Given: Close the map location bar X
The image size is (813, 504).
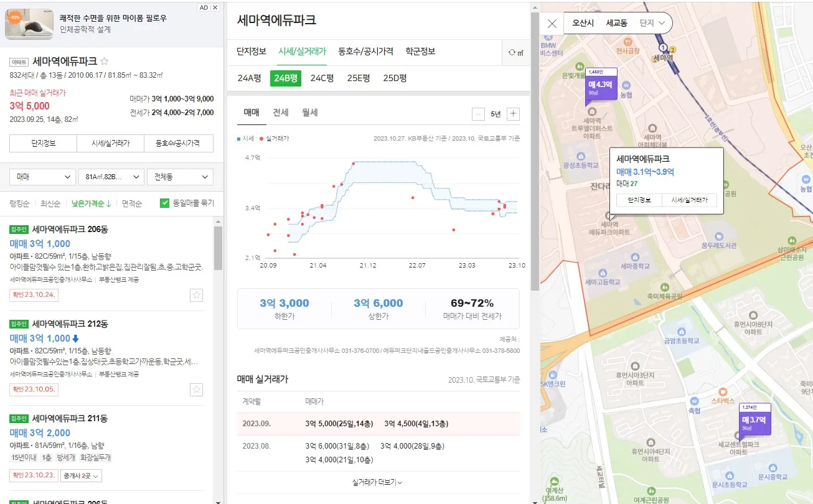Looking at the screenshot, I should (552, 24).
